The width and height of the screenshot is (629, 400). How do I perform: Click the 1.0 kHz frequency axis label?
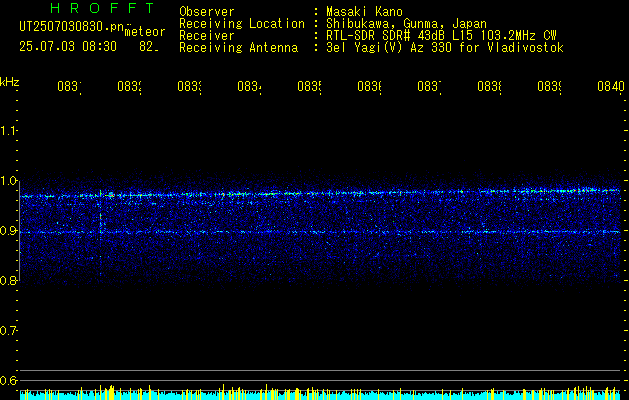click(8, 181)
